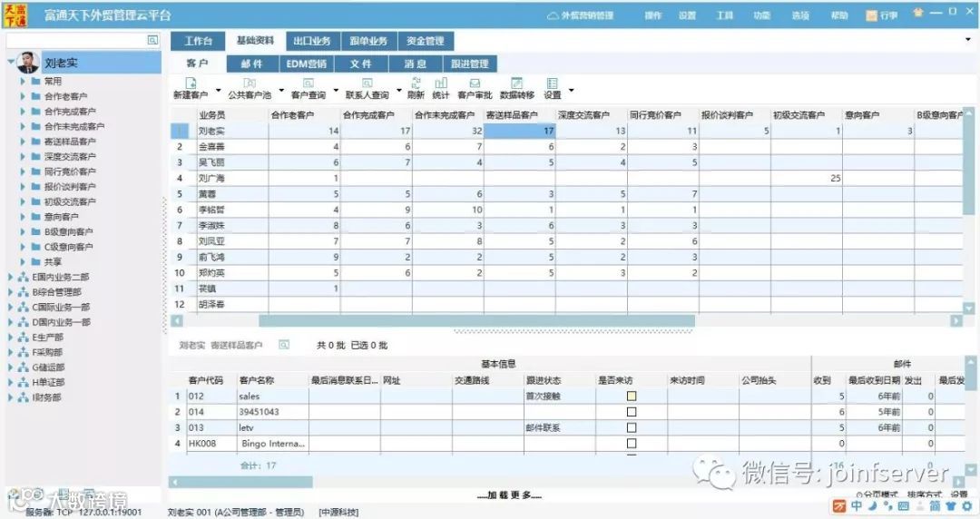Tick 是否来访 checkbox for customer 013
The image size is (980, 519).
coord(632,427)
